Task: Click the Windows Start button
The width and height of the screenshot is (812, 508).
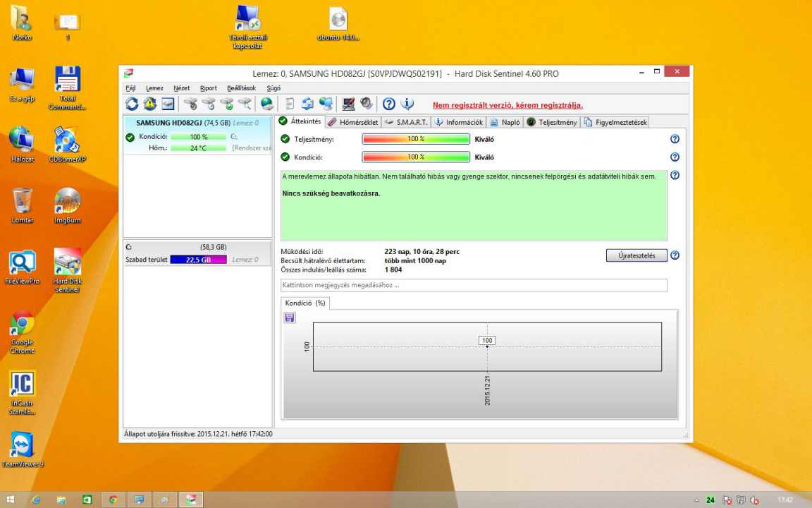Action: (11, 500)
